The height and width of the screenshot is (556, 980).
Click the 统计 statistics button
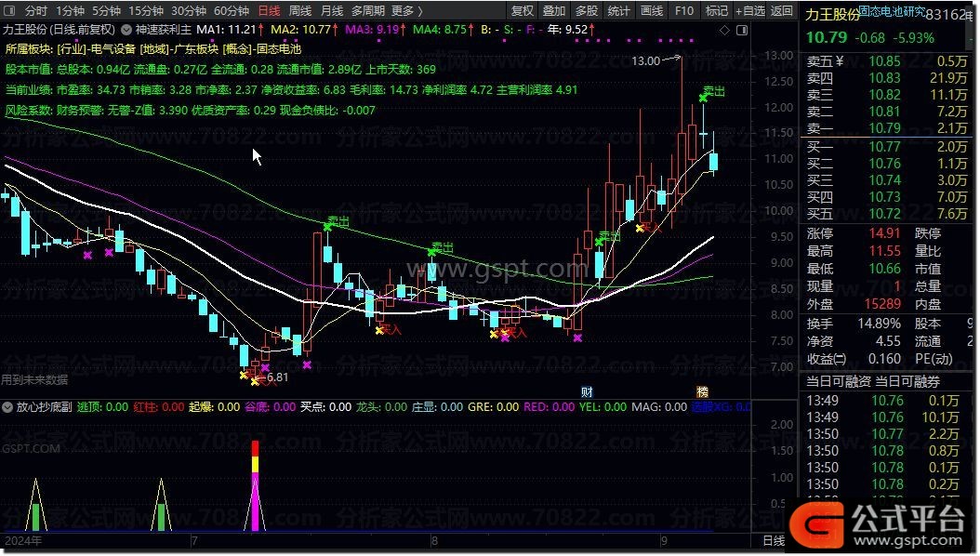pyautogui.click(x=618, y=10)
